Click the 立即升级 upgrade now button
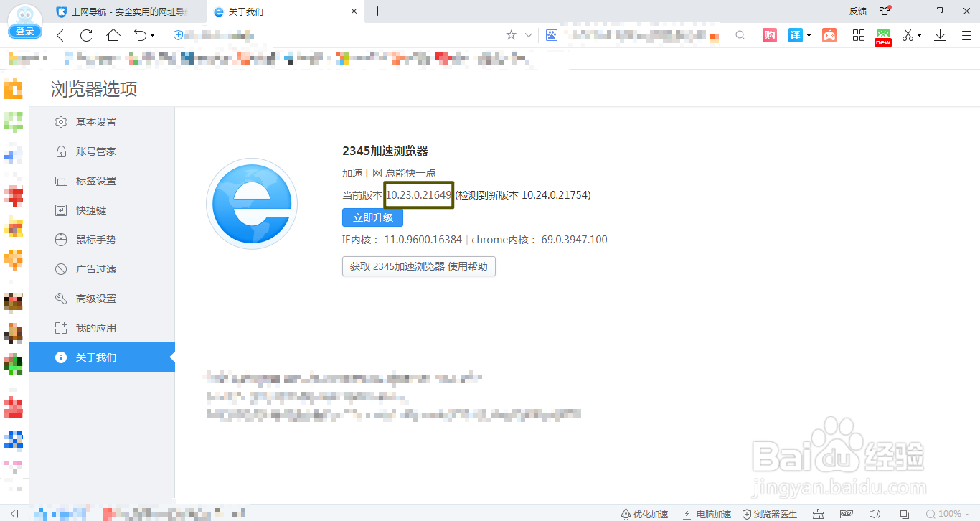The width and height of the screenshot is (980, 521). point(372,217)
